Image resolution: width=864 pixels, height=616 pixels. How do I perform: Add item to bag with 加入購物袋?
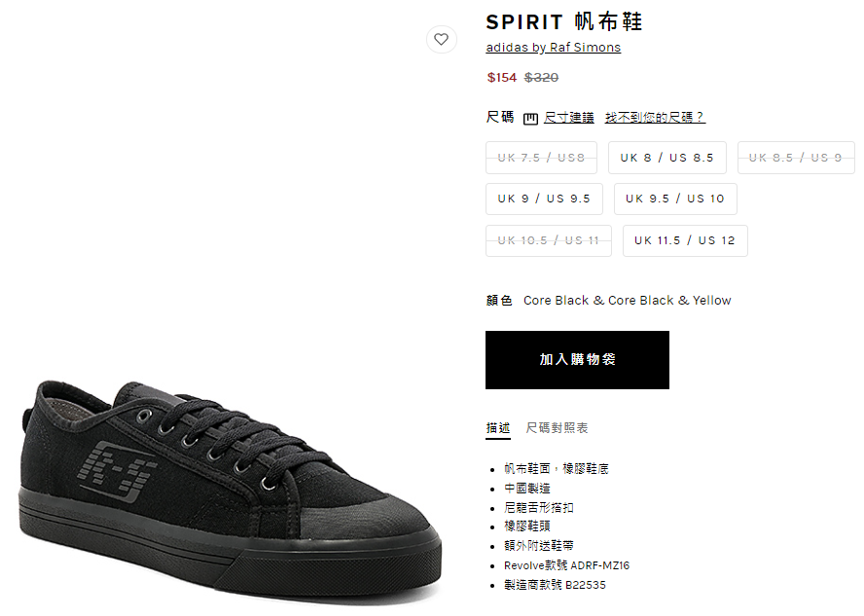pos(578,360)
